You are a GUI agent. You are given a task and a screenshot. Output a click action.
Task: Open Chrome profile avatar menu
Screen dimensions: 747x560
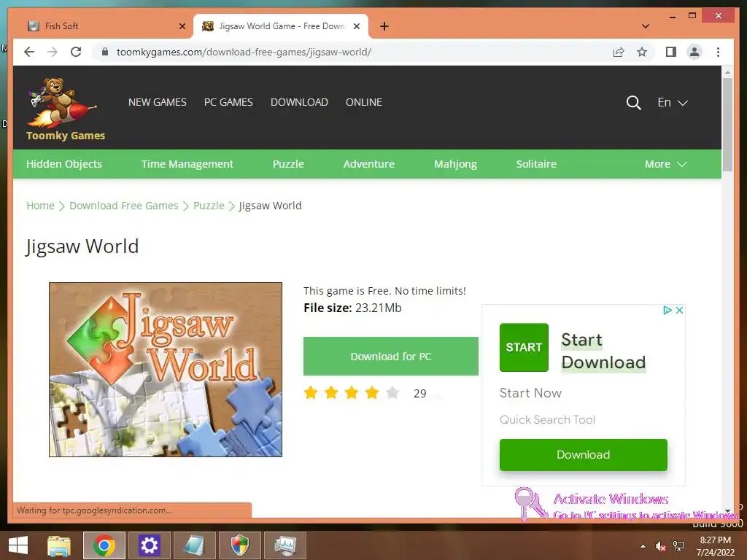point(694,52)
